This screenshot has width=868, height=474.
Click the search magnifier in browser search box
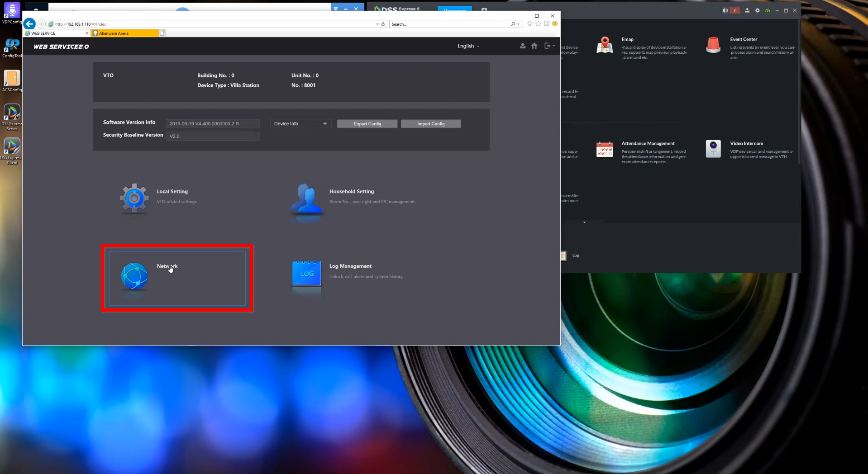click(513, 24)
